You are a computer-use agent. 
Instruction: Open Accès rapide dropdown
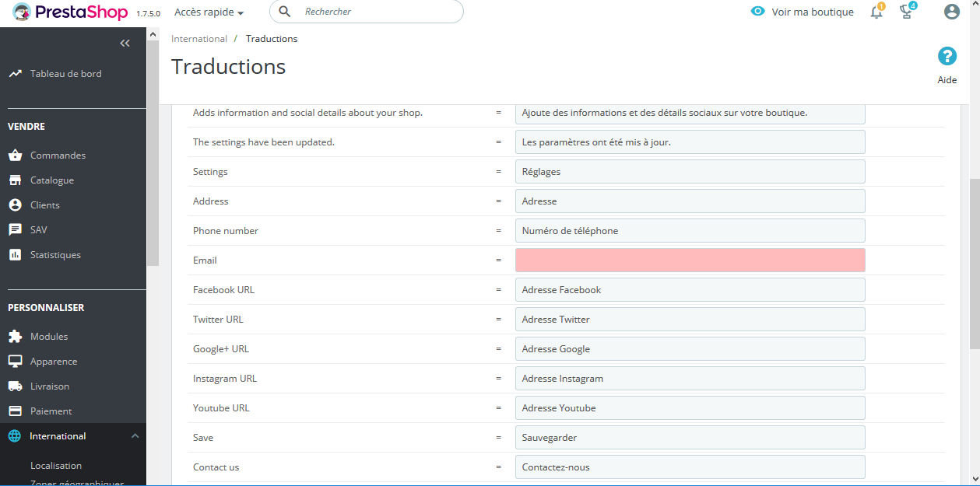[x=209, y=12]
